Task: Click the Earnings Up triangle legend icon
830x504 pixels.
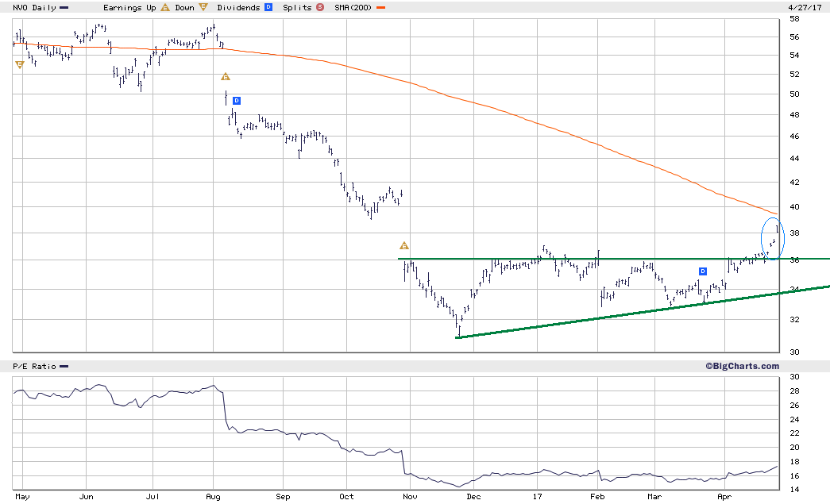Action: (x=165, y=7)
